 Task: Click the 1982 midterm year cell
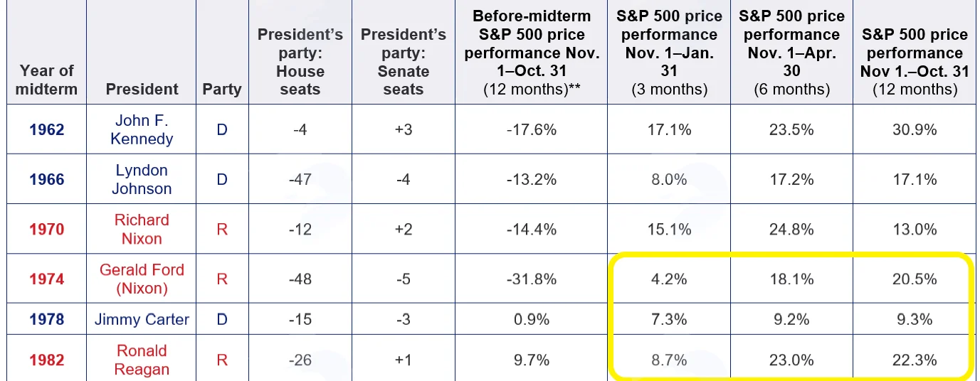click(x=46, y=360)
